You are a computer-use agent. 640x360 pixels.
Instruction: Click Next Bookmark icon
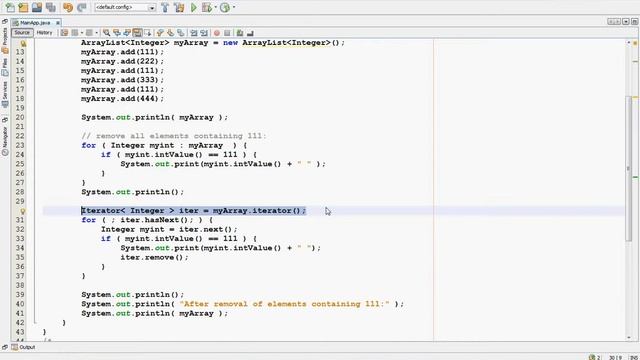pos(170,33)
